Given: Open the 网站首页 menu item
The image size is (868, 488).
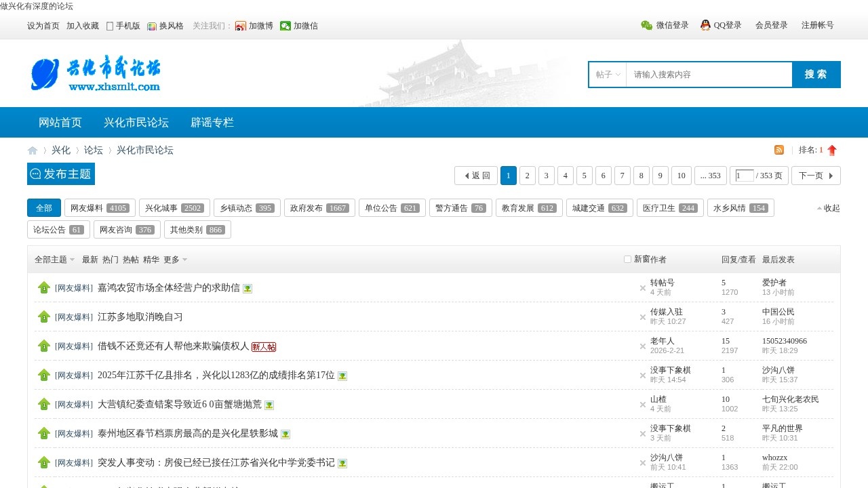Looking at the screenshot, I should (61, 122).
